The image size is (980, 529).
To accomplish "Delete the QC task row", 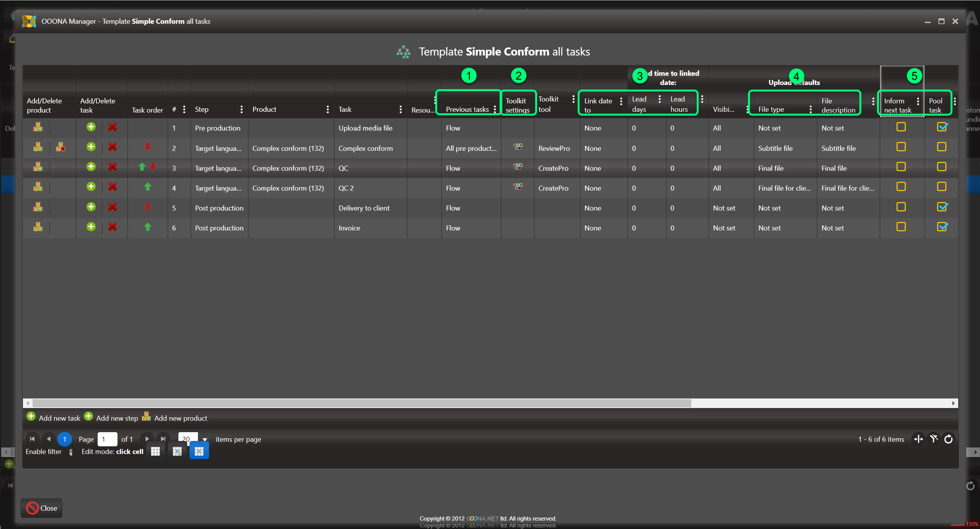I will click(x=112, y=167).
